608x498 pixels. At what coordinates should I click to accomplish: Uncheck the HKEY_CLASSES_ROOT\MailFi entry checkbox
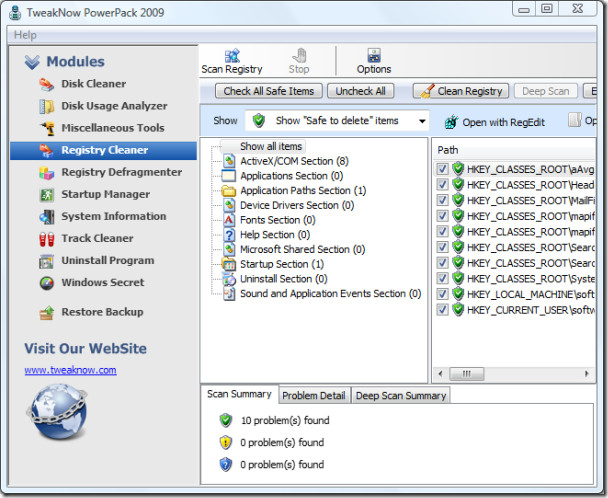coord(442,201)
